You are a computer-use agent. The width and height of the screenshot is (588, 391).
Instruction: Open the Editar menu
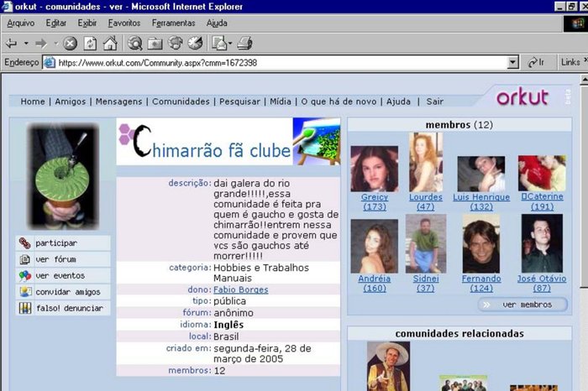pos(56,23)
